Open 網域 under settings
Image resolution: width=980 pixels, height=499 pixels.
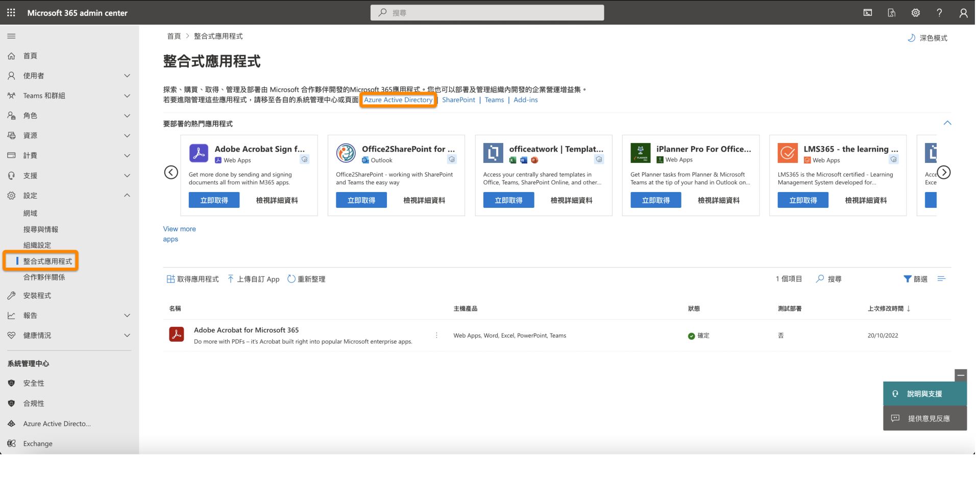pos(30,213)
